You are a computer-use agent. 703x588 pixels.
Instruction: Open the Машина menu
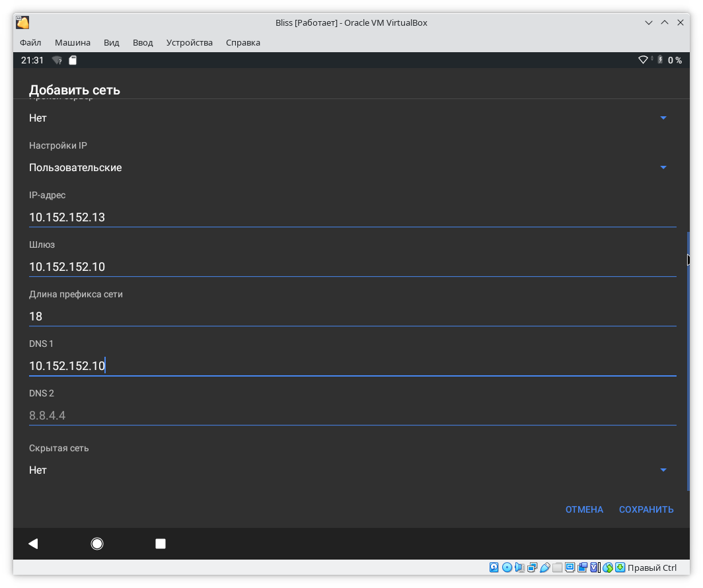pyautogui.click(x=72, y=42)
